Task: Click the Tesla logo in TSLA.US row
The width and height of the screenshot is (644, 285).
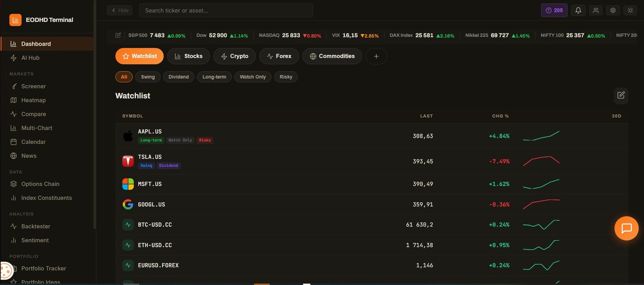Action: click(128, 161)
